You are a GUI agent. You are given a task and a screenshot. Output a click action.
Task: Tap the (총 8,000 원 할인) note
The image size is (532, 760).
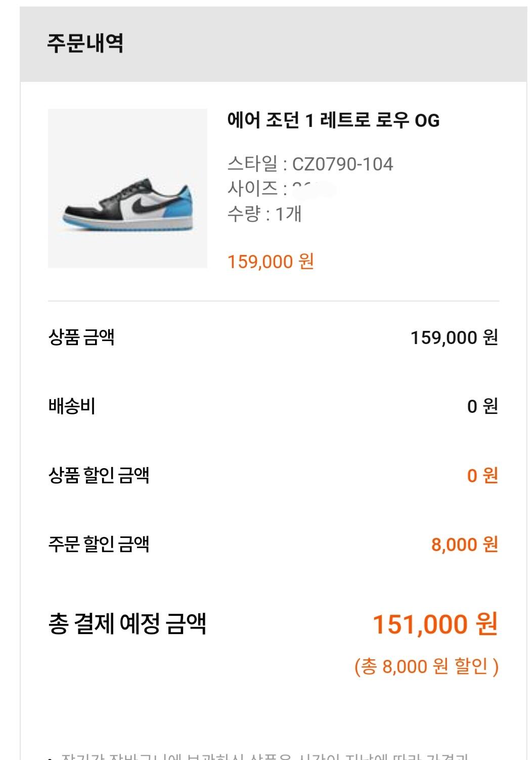pyautogui.click(x=426, y=666)
